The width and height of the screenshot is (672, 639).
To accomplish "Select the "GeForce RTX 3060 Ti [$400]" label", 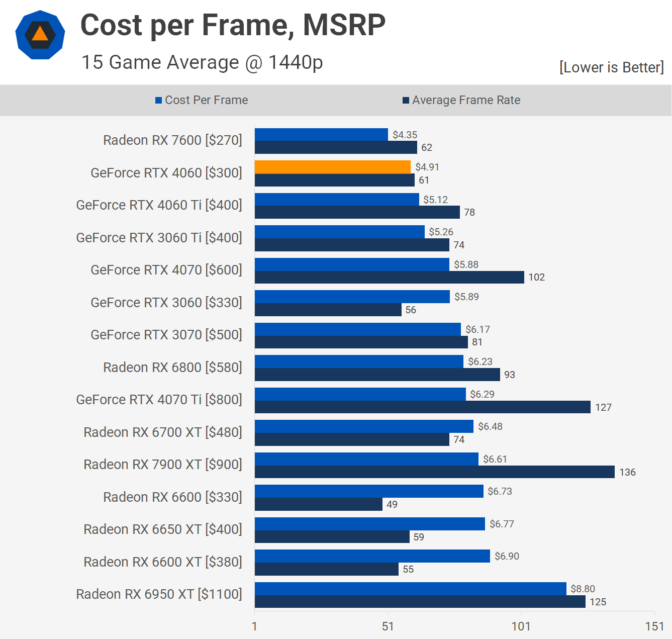I will [x=159, y=238].
